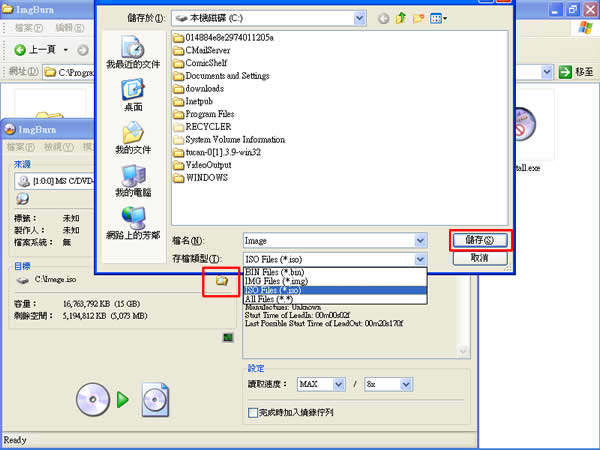Click the disc info icon under source drive
The height and width of the screenshot is (450, 600).
[x=23, y=198]
